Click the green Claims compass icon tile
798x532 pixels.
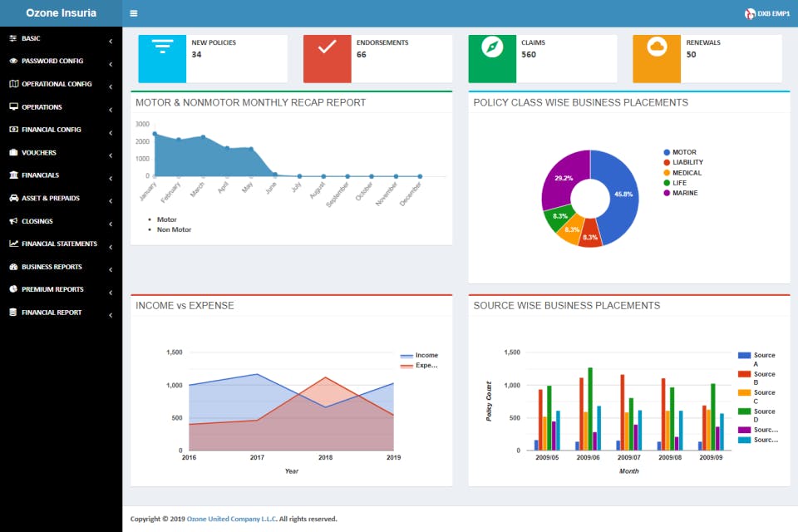click(492, 58)
